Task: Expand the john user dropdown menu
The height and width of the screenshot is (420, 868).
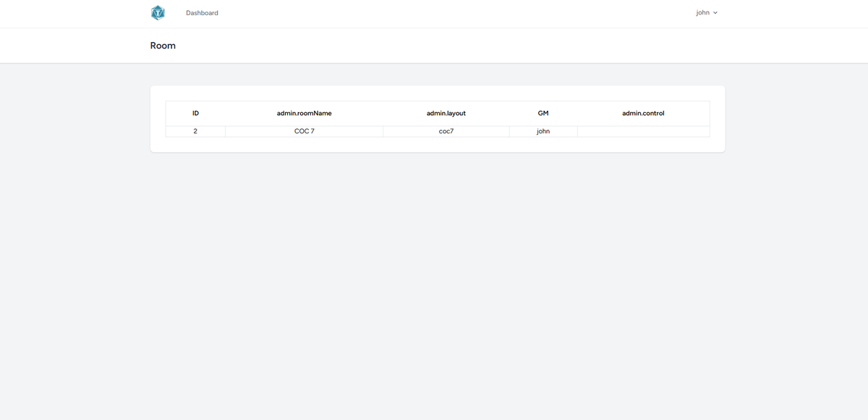Action: [707, 13]
